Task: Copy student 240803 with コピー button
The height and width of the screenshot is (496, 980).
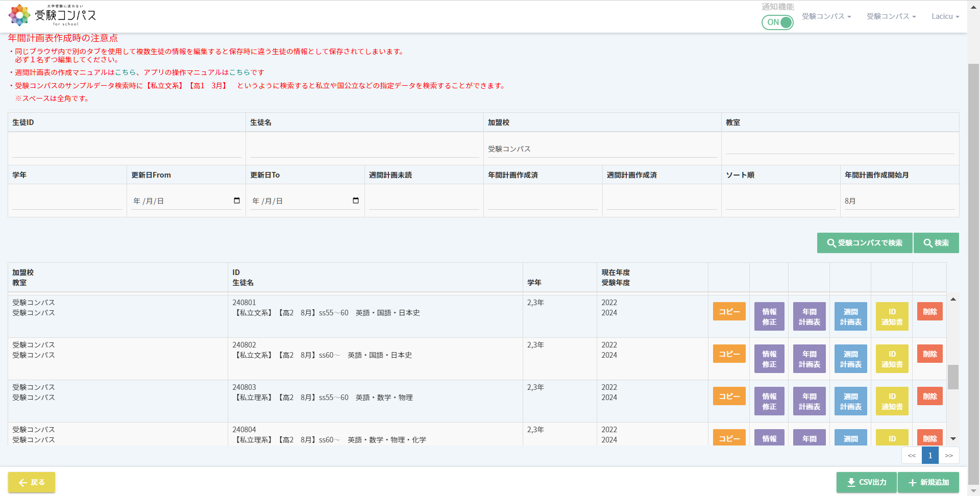Action: [x=729, y=396]
